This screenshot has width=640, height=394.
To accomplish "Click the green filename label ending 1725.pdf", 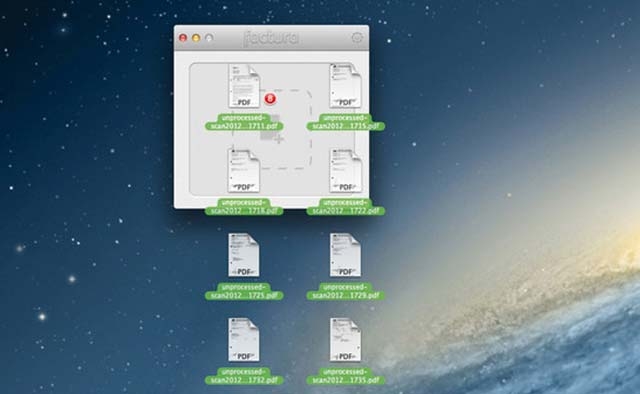I will (244, 291).
